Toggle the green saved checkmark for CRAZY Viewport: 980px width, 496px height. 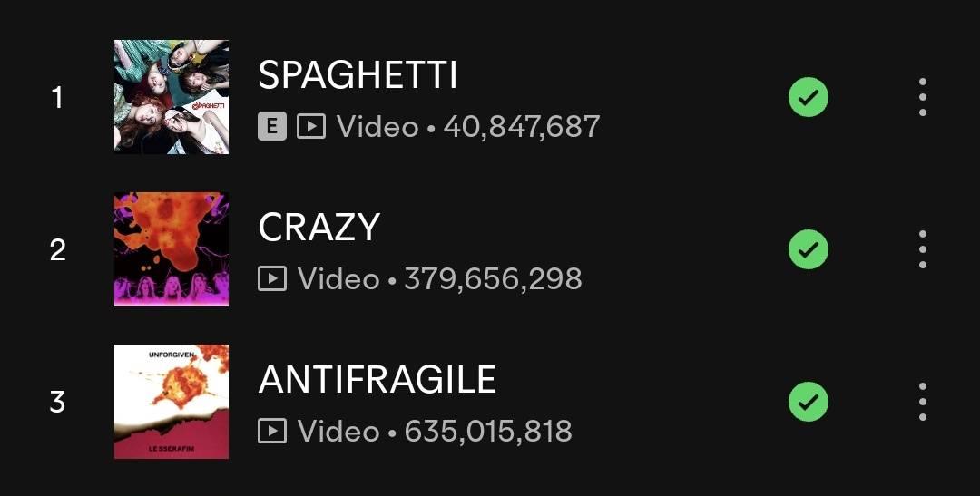pos(808,249)
